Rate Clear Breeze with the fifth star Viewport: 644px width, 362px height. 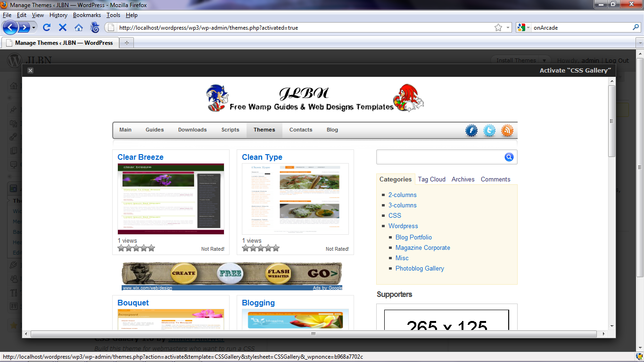[x=151, y=248]
